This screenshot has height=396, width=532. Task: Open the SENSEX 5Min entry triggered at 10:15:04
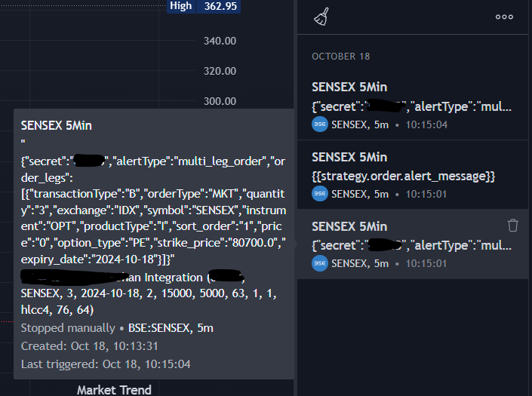click(413, 105)
